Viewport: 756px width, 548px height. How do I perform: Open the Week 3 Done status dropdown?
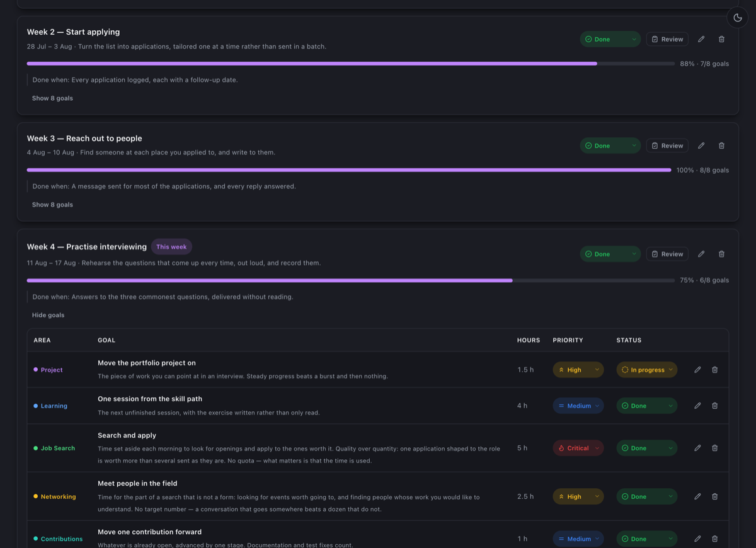[x=610, y=146]
